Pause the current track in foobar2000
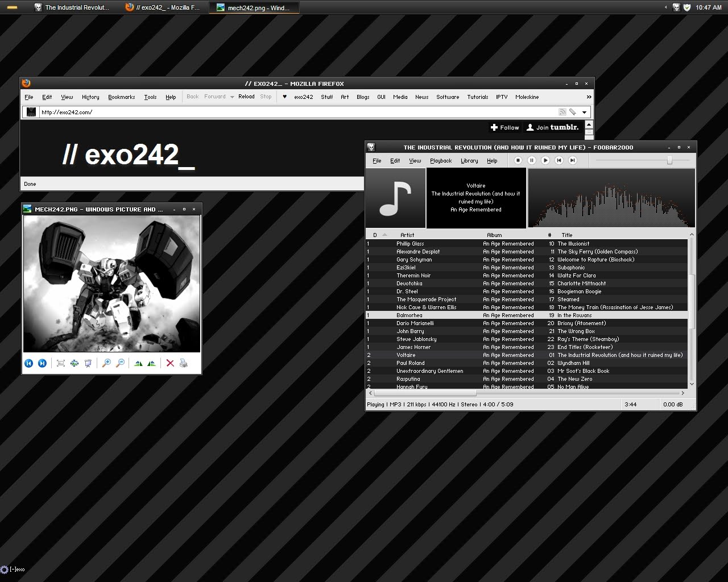The image size is (728, 582). click(x=532, y=161)
